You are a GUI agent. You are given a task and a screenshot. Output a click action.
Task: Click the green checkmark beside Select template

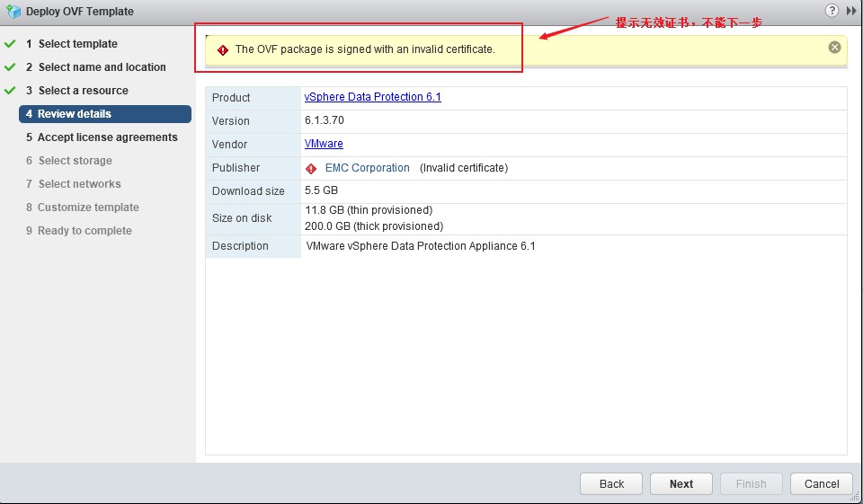(10, 43)
